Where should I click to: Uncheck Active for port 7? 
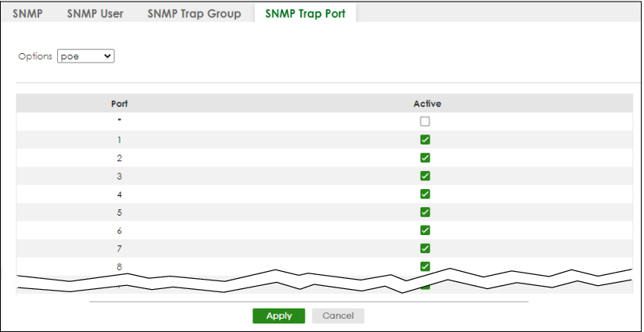coord(425,248)
